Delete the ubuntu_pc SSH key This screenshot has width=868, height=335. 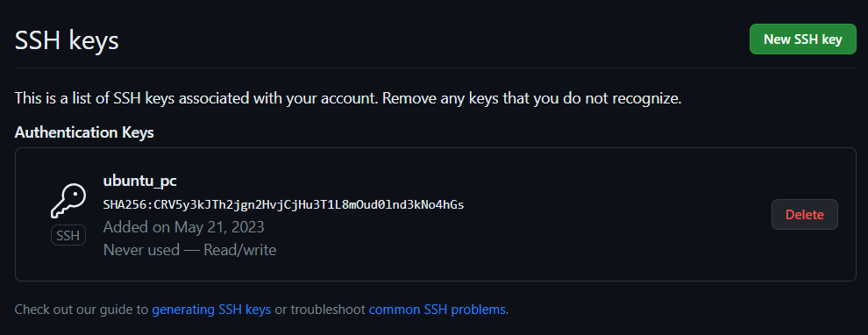(804, 214)
